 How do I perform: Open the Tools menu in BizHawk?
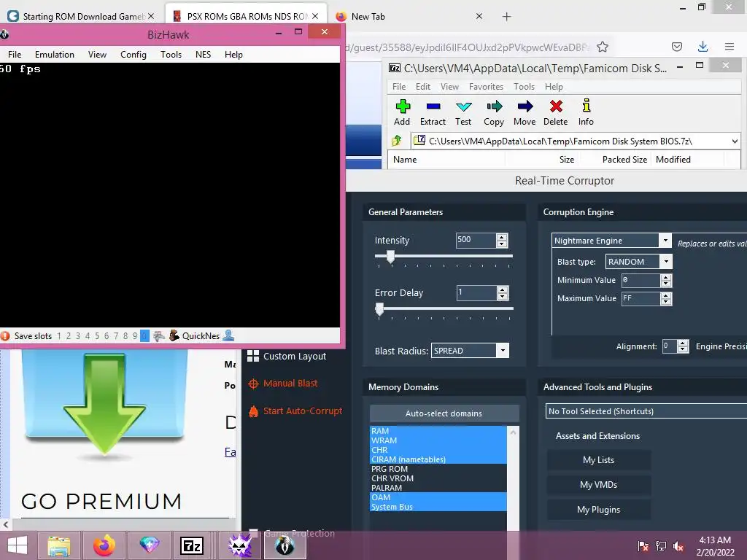[x=171, y=55]
